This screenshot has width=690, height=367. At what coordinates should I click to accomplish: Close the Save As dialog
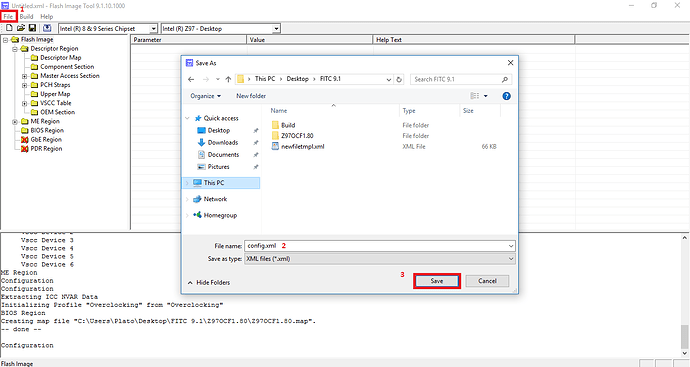coord(510,63)
